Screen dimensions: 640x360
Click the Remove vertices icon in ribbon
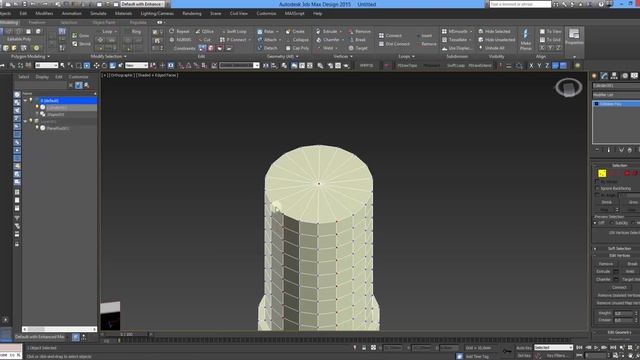[x=351, y=31]
